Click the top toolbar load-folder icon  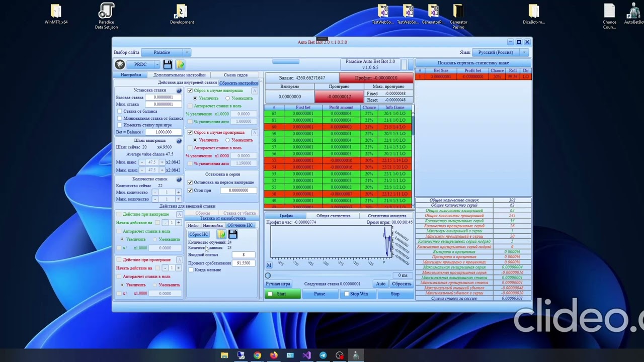click(180, 64)
